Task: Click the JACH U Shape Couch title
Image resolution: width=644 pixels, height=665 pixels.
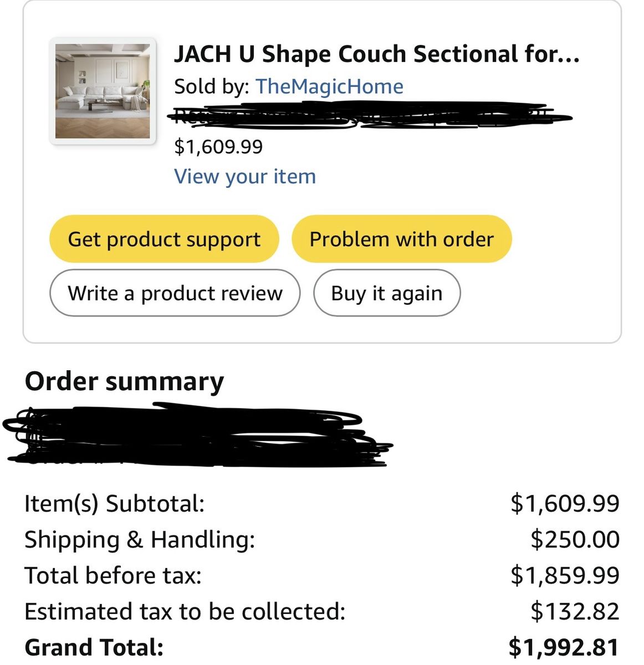Action: pyautogui.click(x=376, y=54)
